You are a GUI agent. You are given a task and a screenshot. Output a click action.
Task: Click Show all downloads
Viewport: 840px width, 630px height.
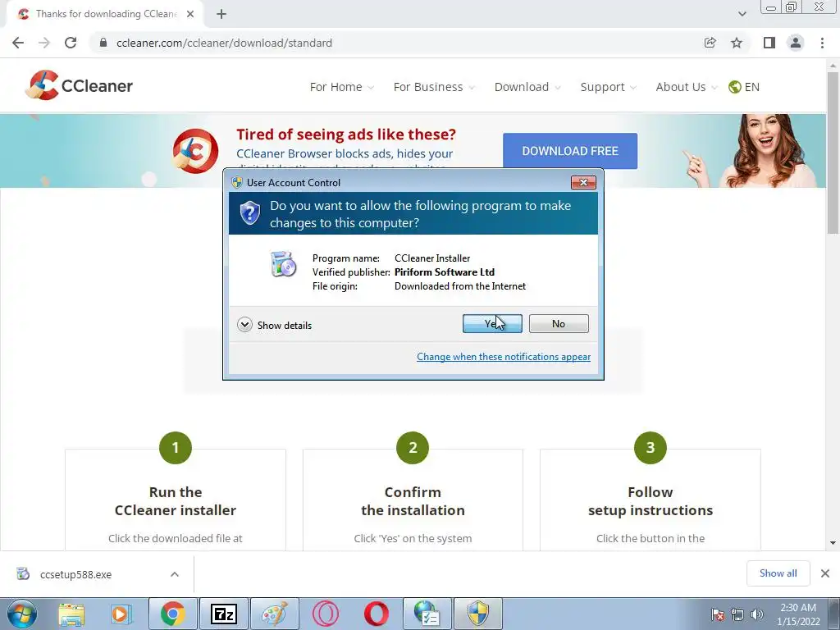click(778, 573)
